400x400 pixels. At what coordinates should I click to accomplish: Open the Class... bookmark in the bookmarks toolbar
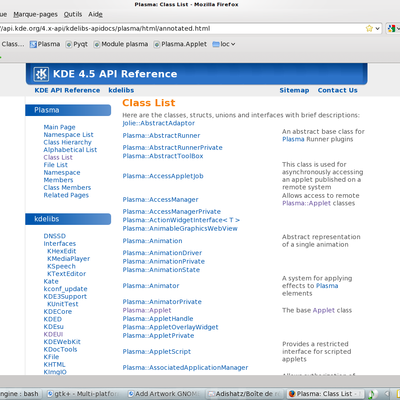[12, 44]
